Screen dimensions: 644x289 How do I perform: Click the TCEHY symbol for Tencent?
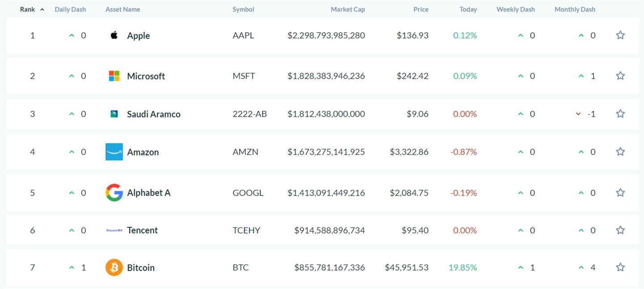(x=246, y=230)
